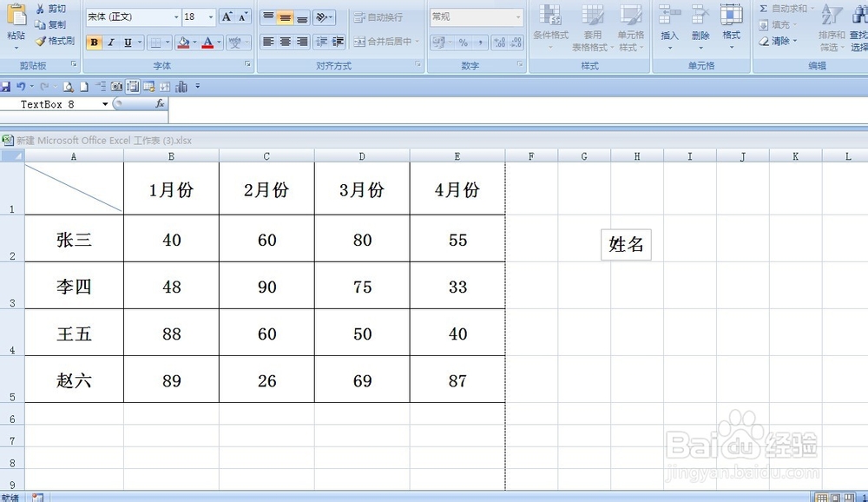Click the Name Box showing TextBox 8
Image resolution: width=868 pixels, height=502 pixels.
[x=56, y=104]
